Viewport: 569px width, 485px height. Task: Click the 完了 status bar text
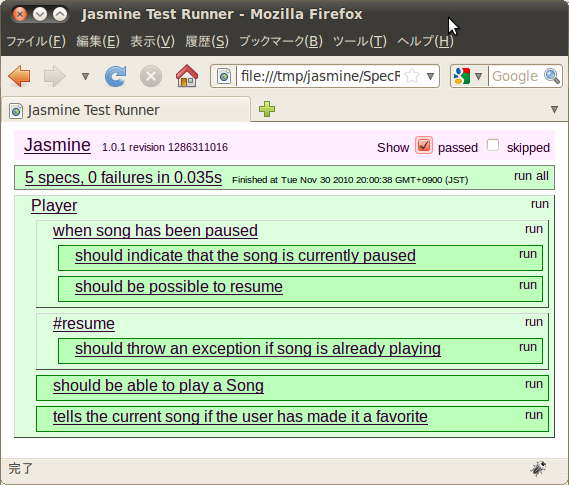click(21, 468)
